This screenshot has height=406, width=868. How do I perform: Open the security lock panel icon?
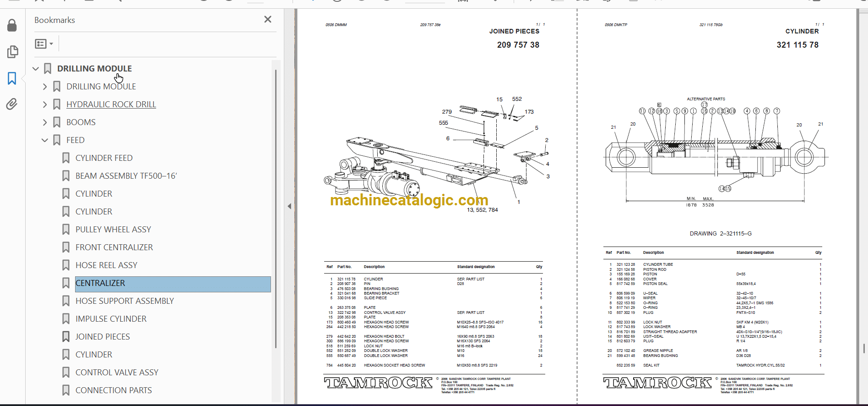pyautogui.click(x=12, y=26)
